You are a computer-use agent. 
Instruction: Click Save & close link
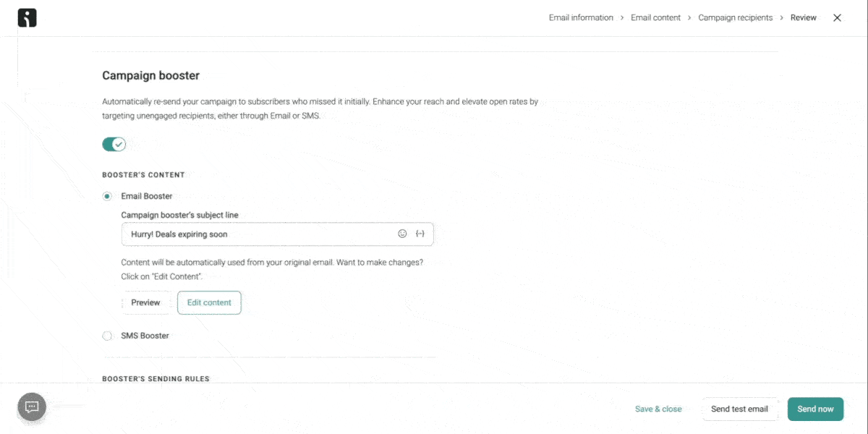pyautogui.click(x=658, y=409)
